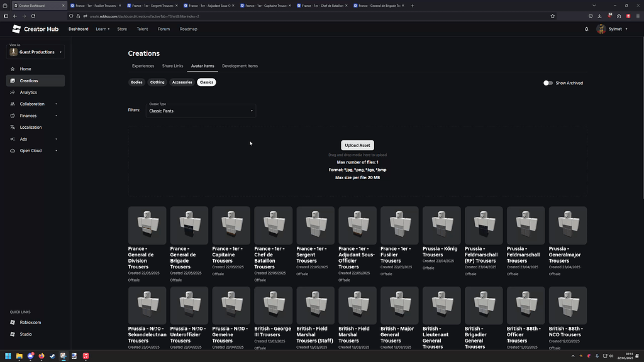This screenshot has width=644, height=362.
Task: Open the notifications bell
Action: 586,28
